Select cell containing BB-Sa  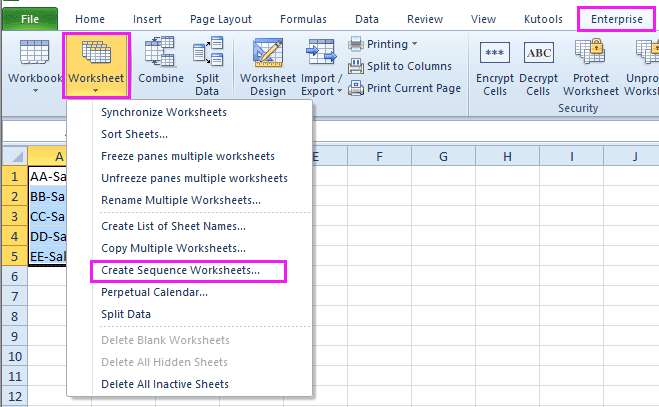(x=47, y=196)
